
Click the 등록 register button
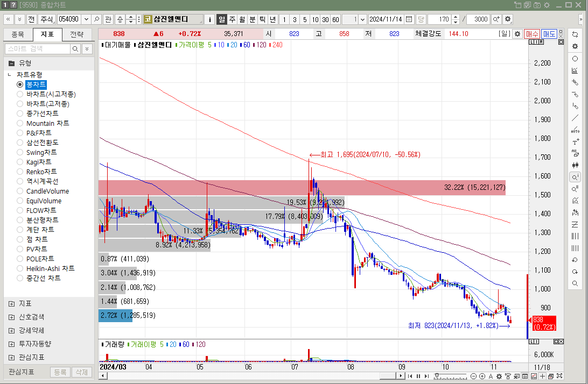[60, 372]
